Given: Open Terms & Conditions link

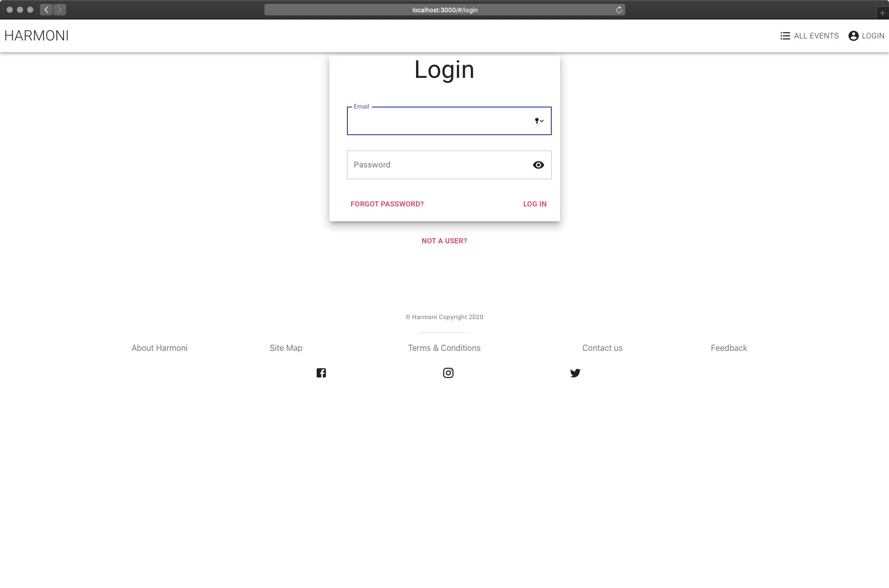Looking at the screenshot, I should [x=444, y=348].
